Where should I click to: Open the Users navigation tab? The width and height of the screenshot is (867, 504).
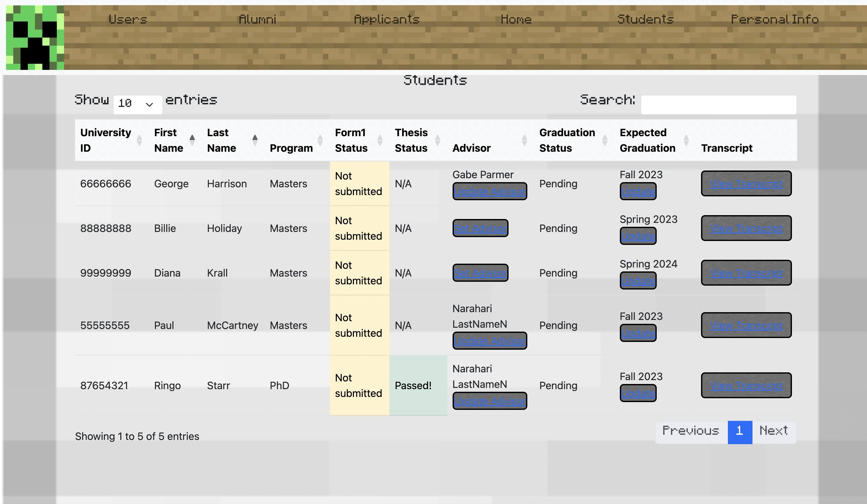click(128, 19)
